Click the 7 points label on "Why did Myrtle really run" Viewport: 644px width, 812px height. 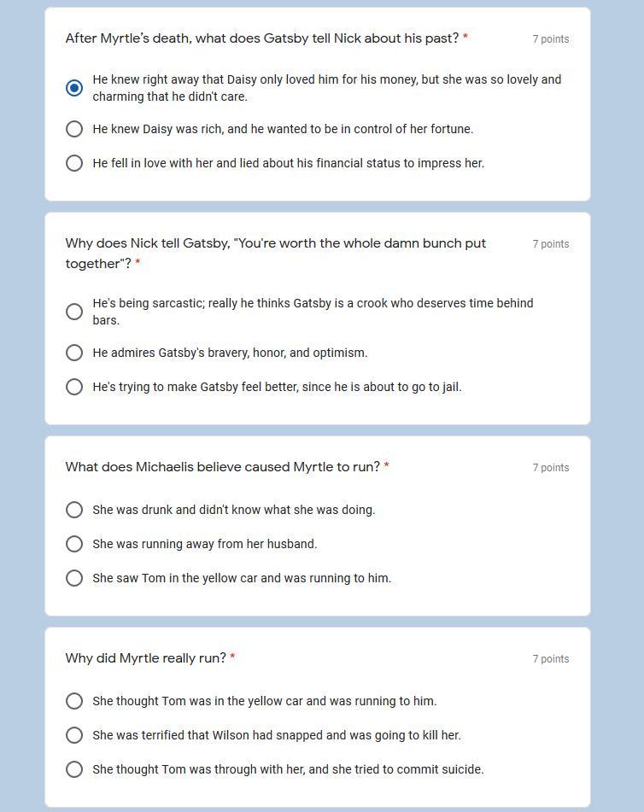551,658
